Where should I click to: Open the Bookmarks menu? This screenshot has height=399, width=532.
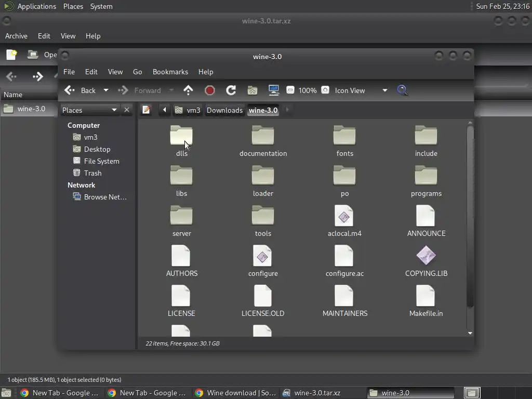(170, 72)
